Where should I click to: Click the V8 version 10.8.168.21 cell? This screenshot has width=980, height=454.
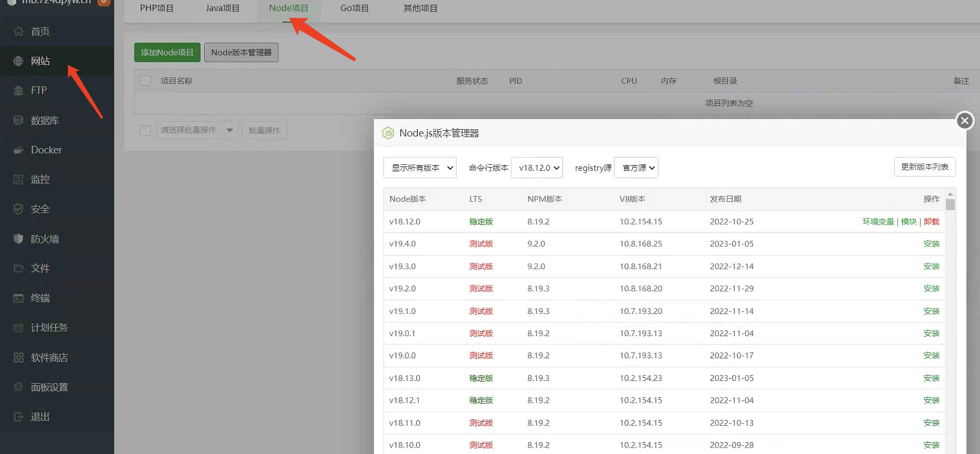pyautogui.click(x=641, y=266)
